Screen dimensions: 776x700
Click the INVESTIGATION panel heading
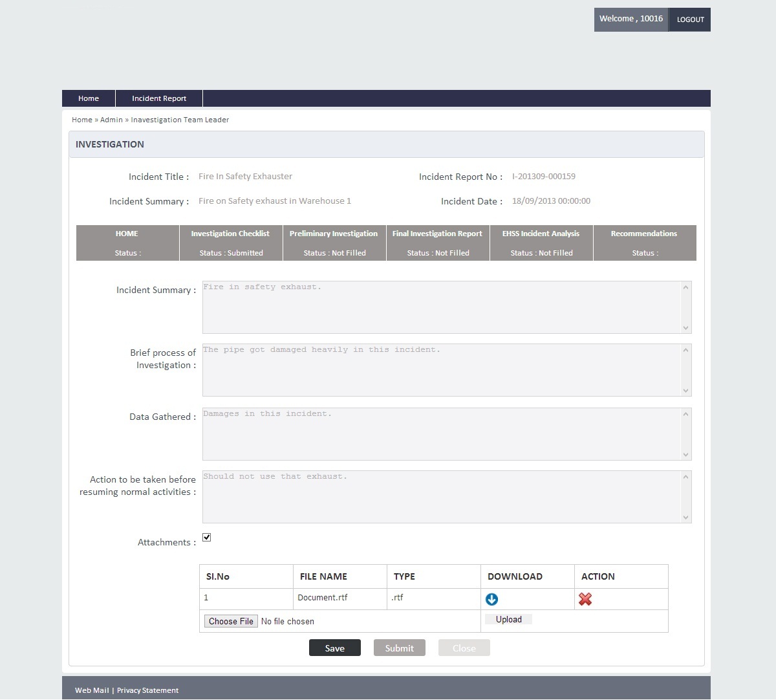[x=110, y=144]
